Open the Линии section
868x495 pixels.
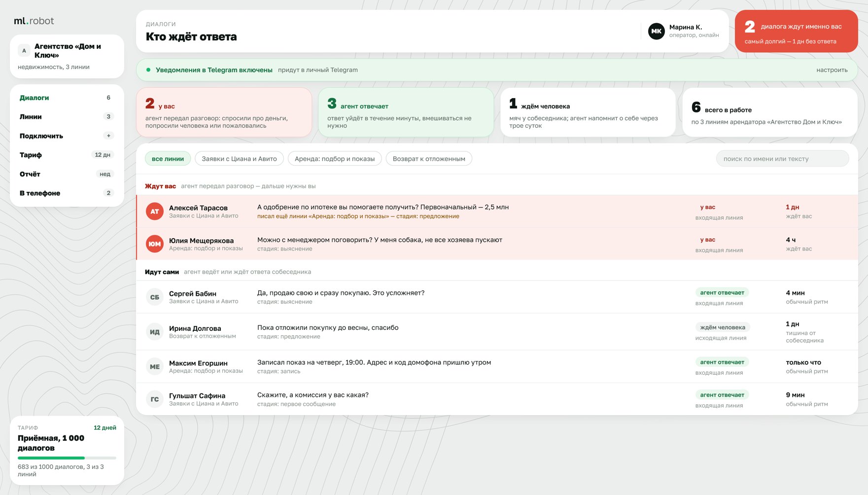coord(67,117)
